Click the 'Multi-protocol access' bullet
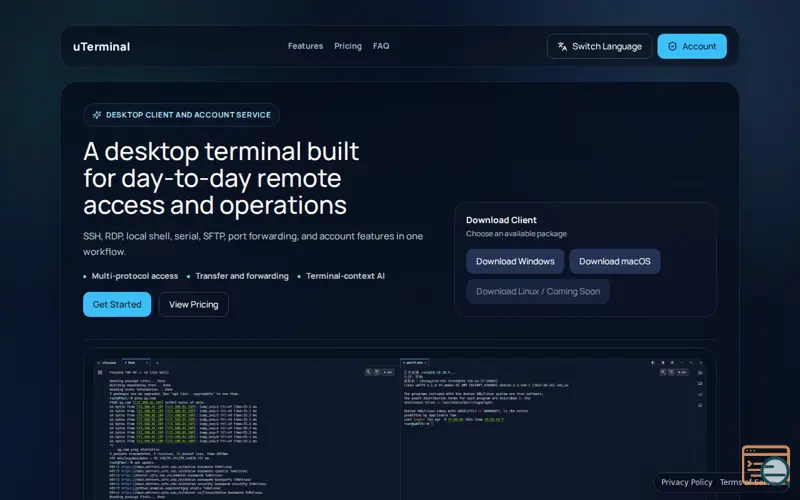Image resolution: width=800 pixels, height=500 pixels. coord(135,276)
